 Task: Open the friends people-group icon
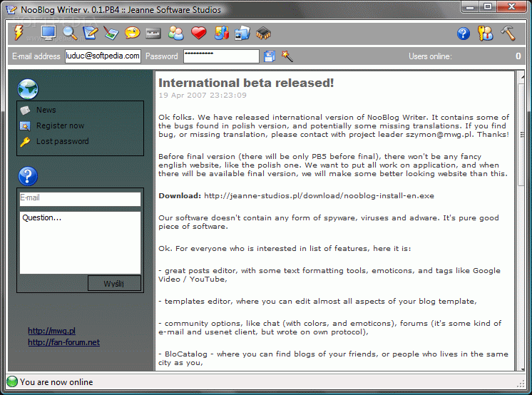point(175,34)
